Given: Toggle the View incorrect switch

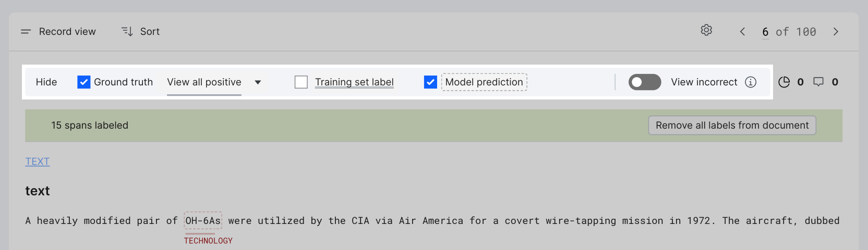Looking at the screenshot, I should tap(645, 82).
